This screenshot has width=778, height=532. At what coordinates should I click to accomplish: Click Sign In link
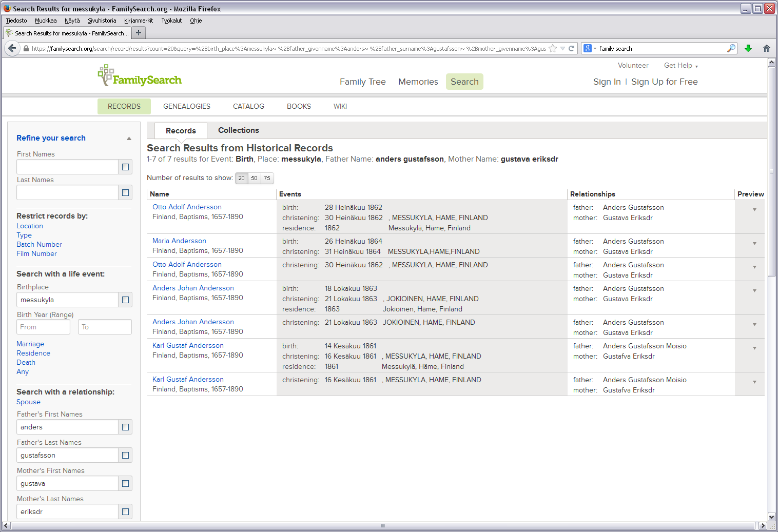click(x=607, y=82)
